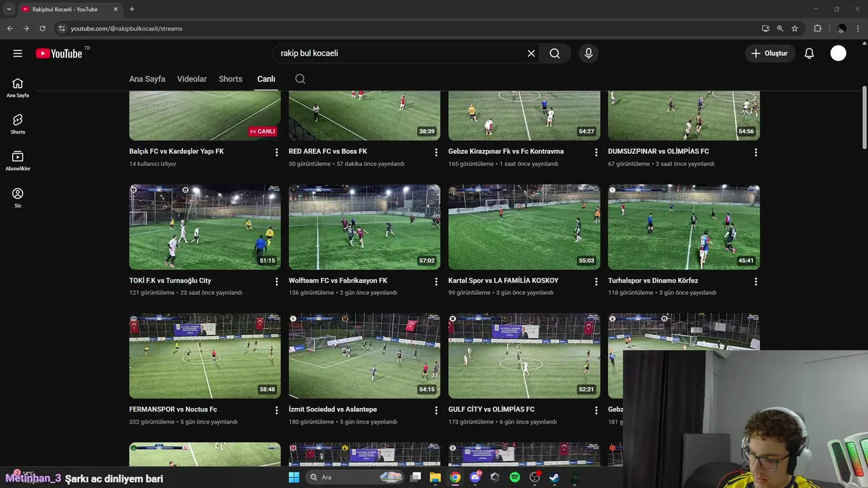Viewport: 868px width, 488px height.
Task: Open options for Wolfteam FC vs Fabrikasyon FK
Action: 436,281
